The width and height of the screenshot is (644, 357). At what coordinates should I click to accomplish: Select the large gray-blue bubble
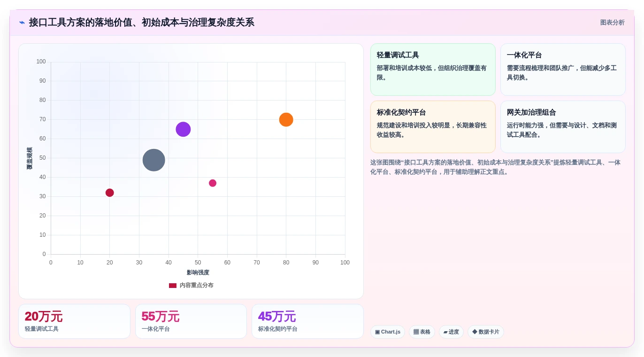pos(153,160)
